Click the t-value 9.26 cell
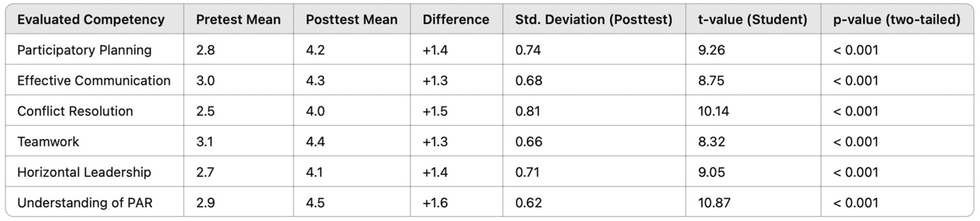The width and height of the screenshot is (980, 221). [711, 50]
